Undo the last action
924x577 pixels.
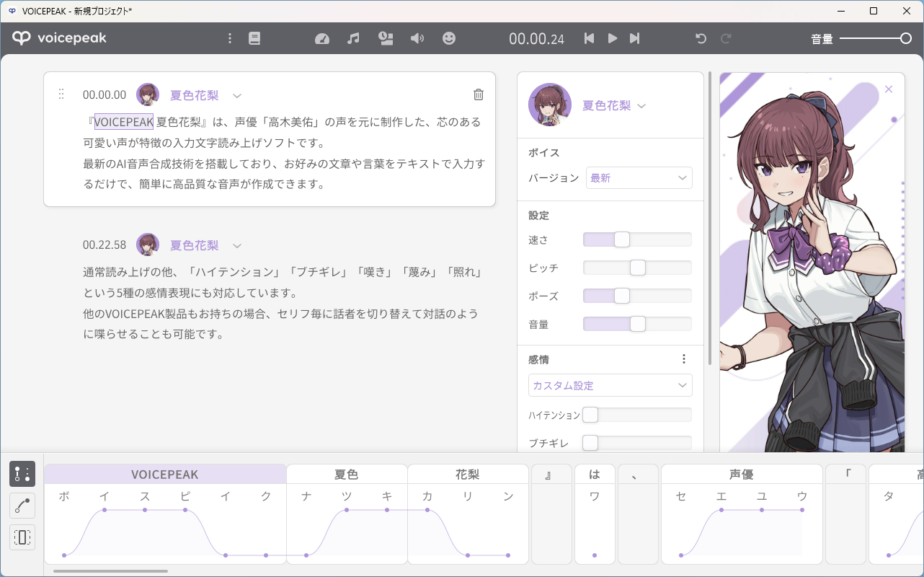[701, 38]
